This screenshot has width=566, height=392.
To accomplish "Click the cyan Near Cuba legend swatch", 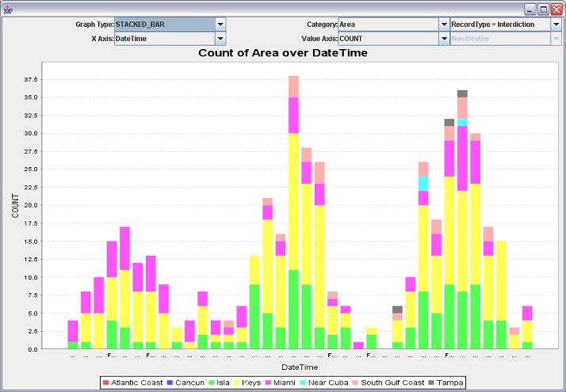I will pos(303,382).
